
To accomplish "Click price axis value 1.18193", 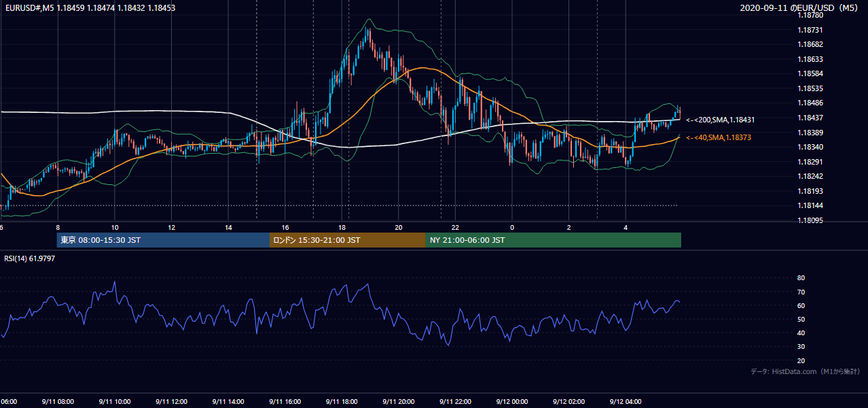I will tap(810, 191).
